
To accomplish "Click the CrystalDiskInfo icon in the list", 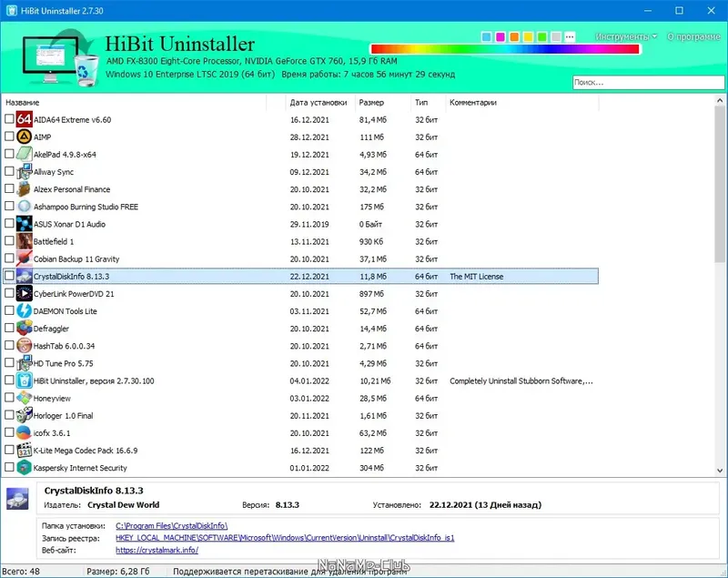I will tap(25, 276).
